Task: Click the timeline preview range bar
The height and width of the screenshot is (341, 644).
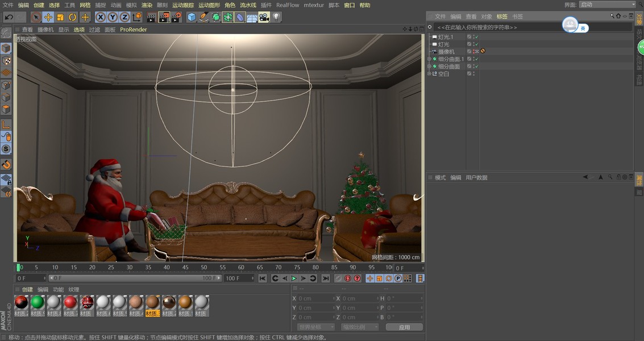Action: [x=135, y=278]
